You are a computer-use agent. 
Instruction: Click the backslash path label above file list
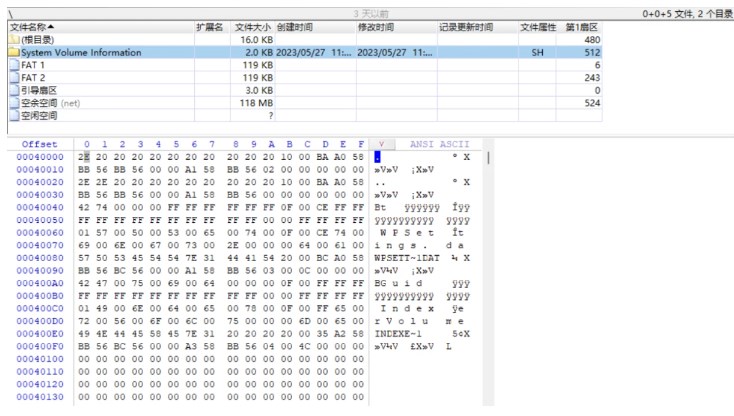click(x=10, y=14)
